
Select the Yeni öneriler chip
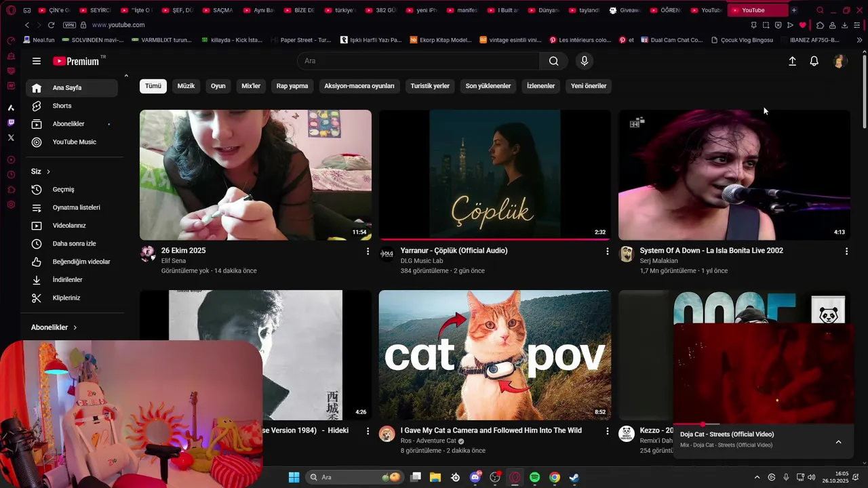coord(589,86)
